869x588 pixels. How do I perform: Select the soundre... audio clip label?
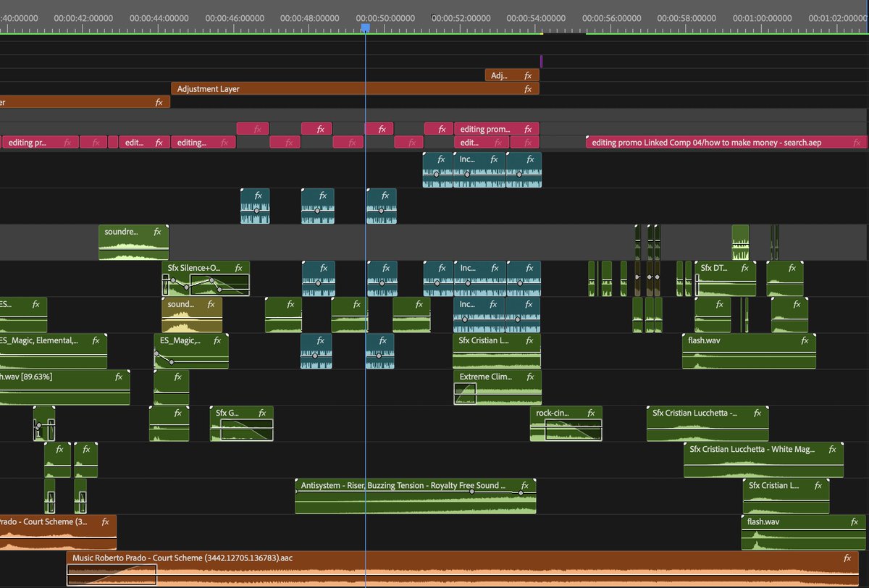point(120,232)
